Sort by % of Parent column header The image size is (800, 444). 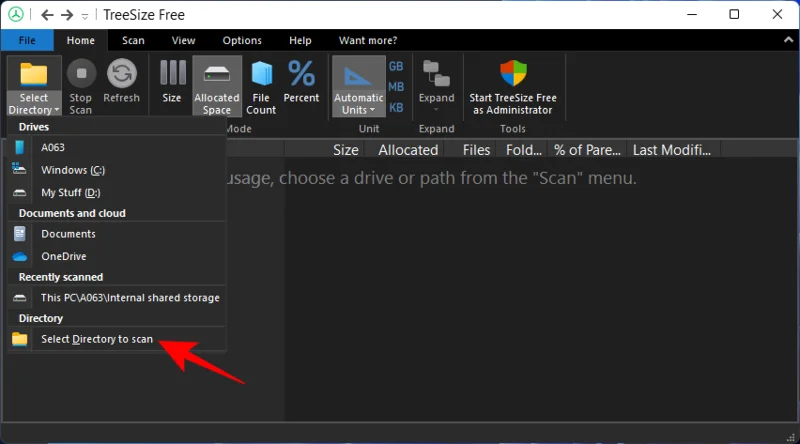pos(587,150)
